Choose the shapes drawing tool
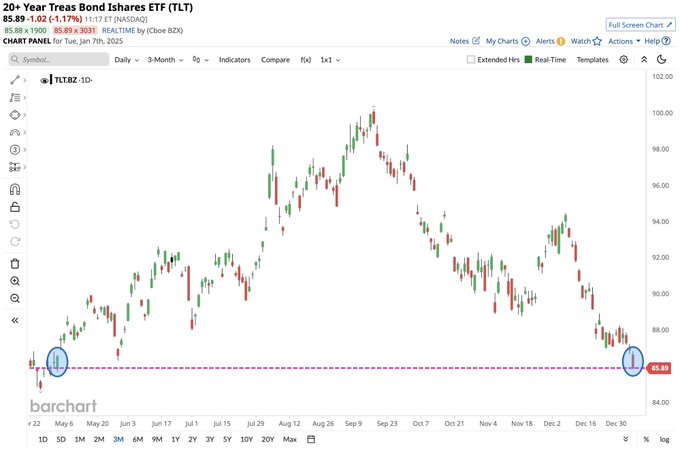680x449 pixels. (15, 115)
